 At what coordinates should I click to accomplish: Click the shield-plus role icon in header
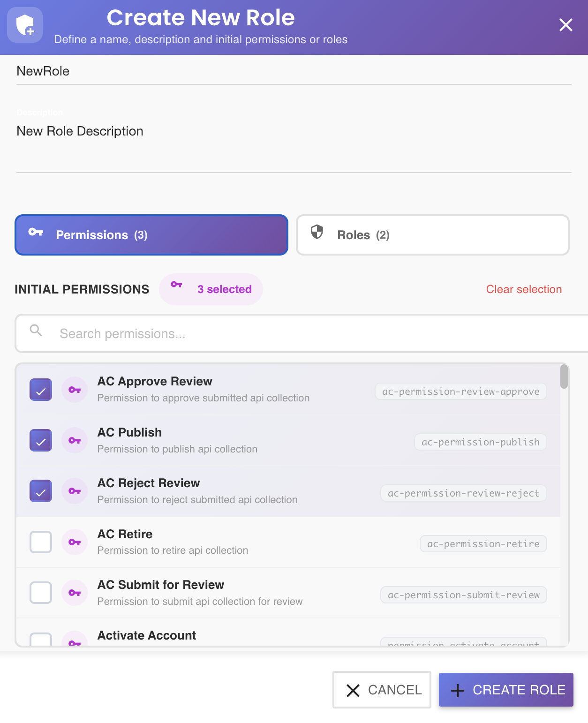tap(25, 25)
